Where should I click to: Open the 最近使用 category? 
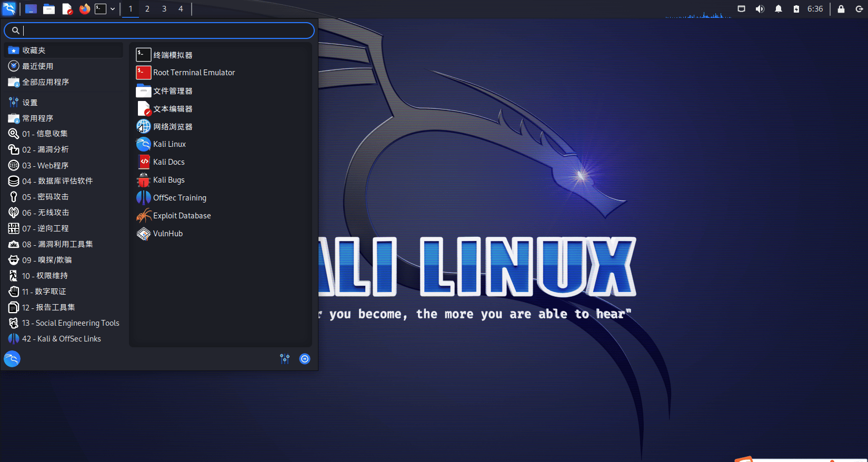(x=37, y=66)
